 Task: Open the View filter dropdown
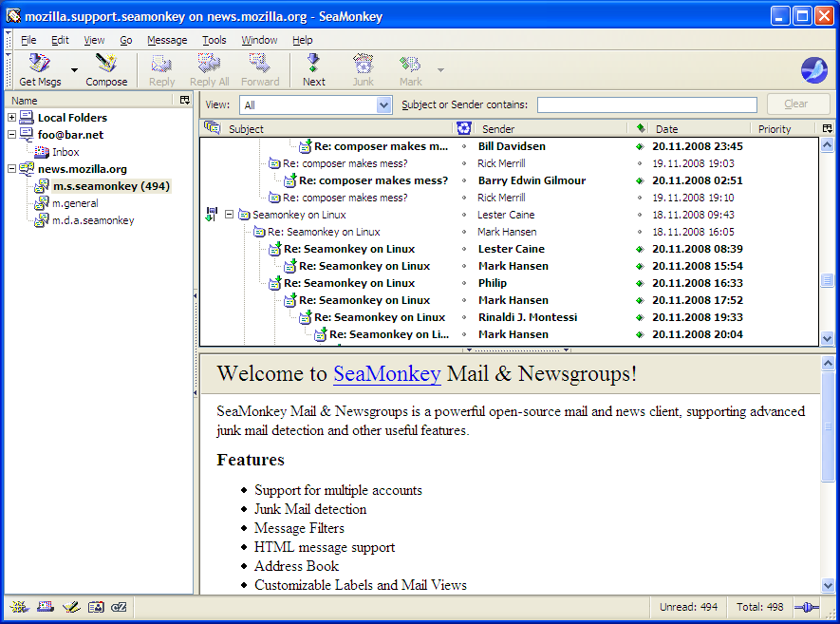[x=384, y=105]
